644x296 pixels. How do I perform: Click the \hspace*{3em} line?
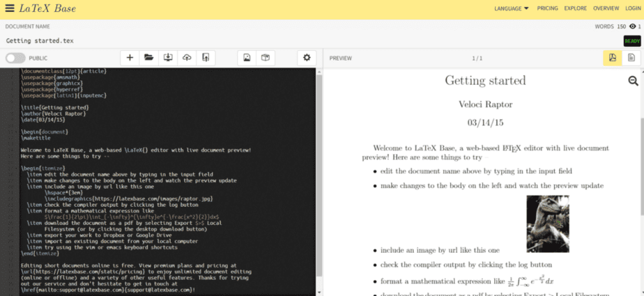[63, 192]
